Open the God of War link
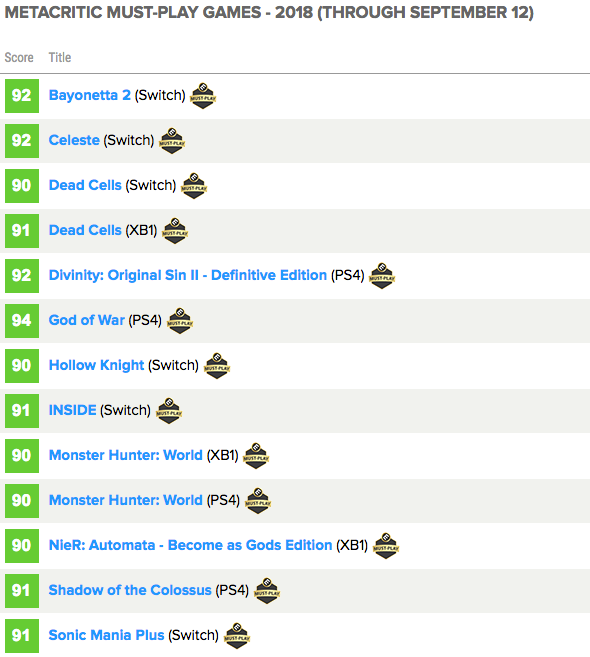Viewport: 590px width, 657px height. click(87, 320)
